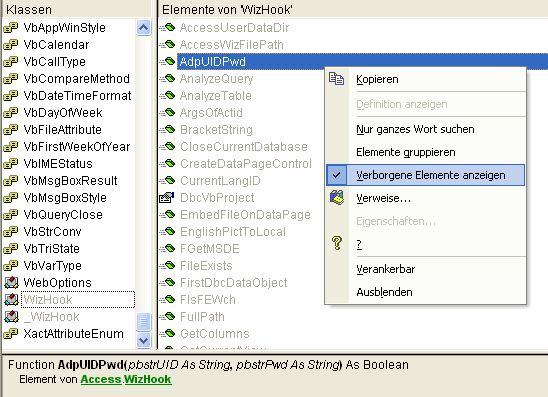The image size is (548, 397).
Task: Click the method icon beside GetColumns
Action: coord(167,333)
